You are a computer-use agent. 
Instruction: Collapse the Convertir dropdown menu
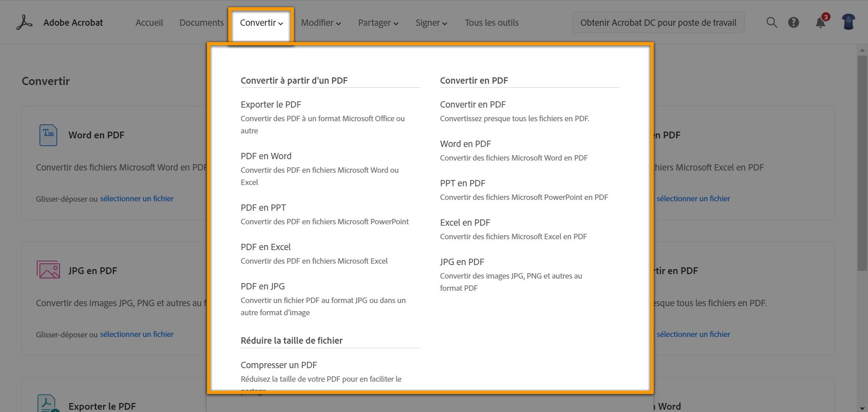pos(261,23)
